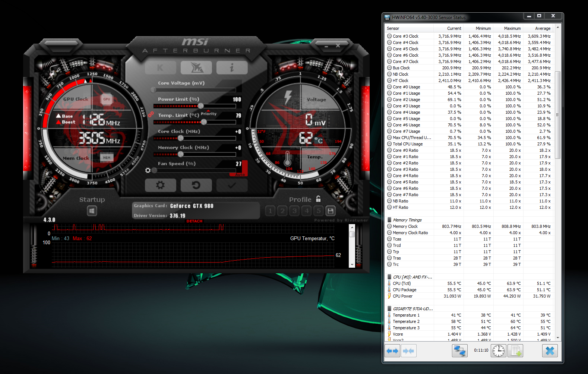Adjust the Temp. Limit slider handle
The height and width of the screenshot is (374, 588).
[203, 122]
